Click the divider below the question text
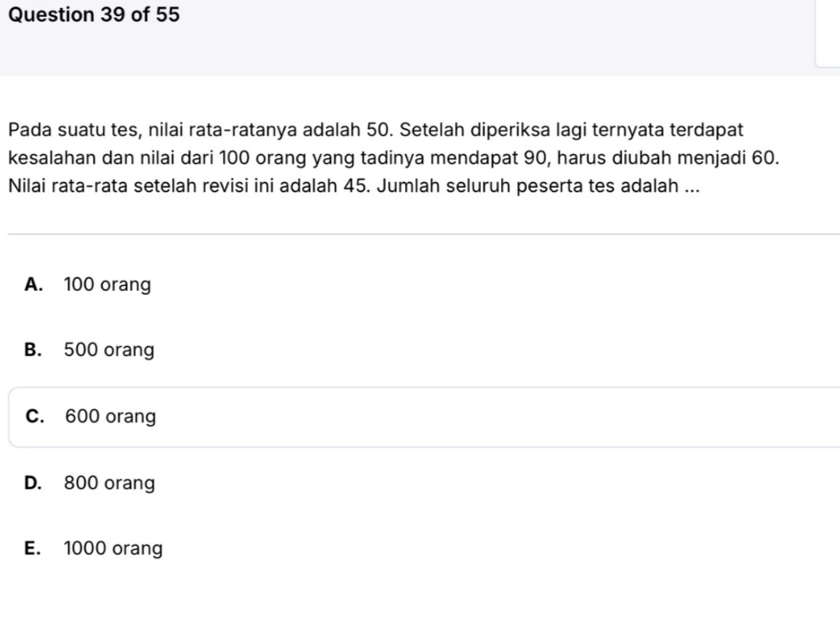 [420, 233]
